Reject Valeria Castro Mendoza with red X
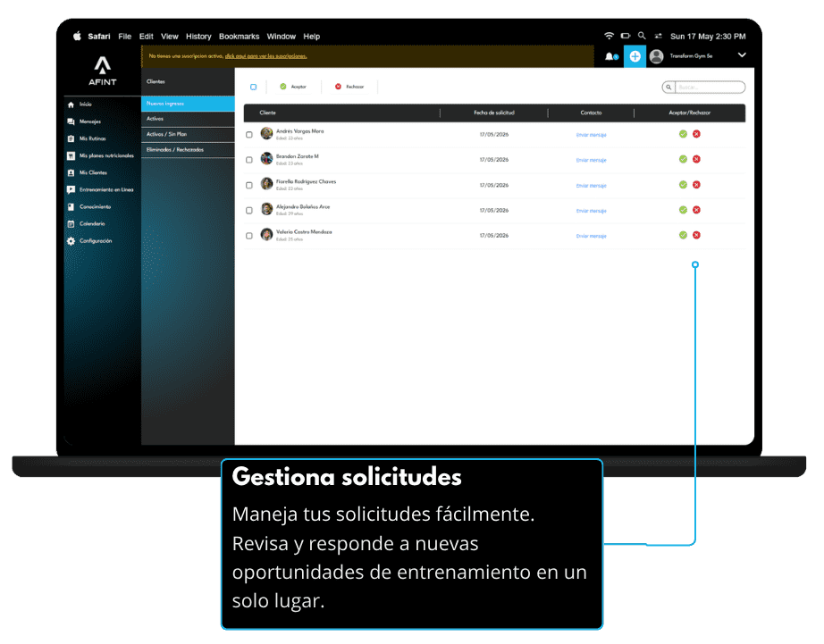 [696, 235]
